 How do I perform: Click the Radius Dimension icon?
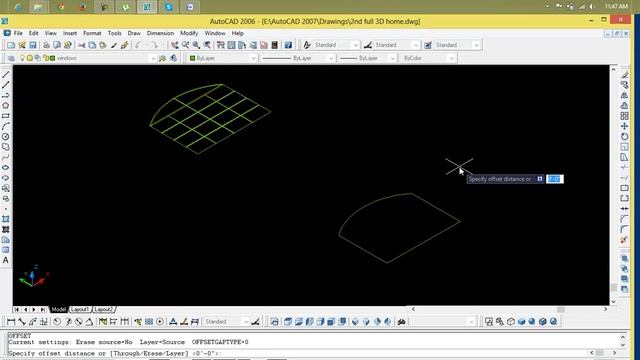coord(57,322)
